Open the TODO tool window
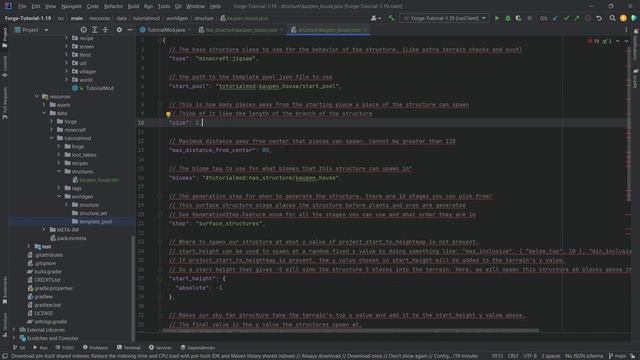The width and height of the screenshot is (640, 360). click(x=64, y=348)
